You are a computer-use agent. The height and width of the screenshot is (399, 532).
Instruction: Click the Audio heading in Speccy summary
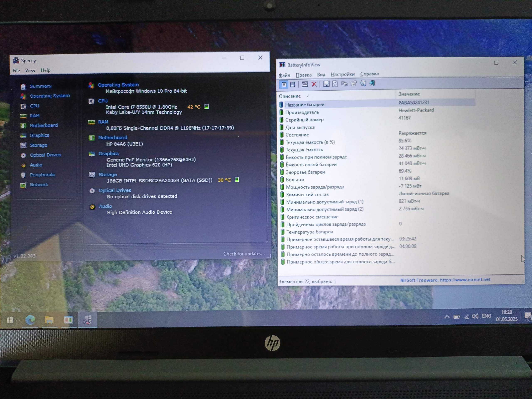pyautogui.click(x=105, y=206)
